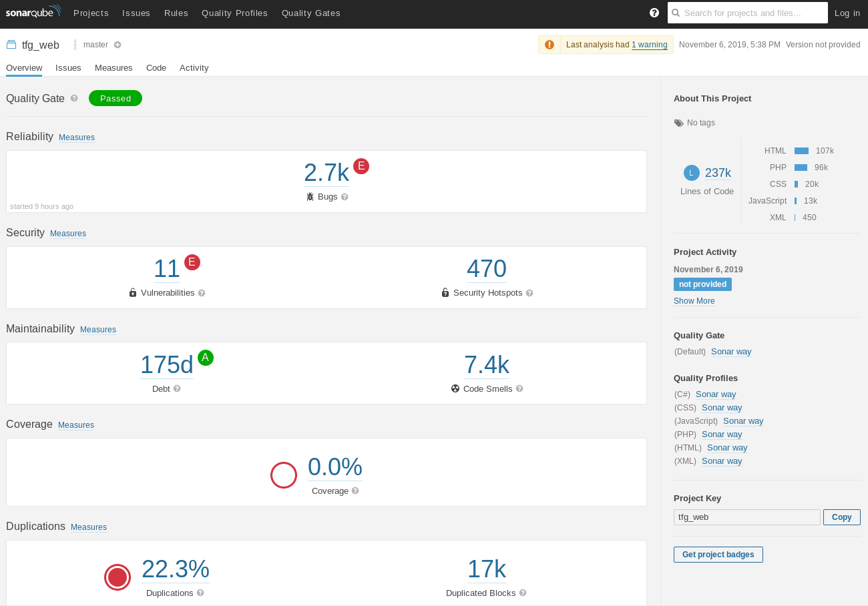Select the Overview tab
This screenshot has height=606, width=868.
pyautogui.click(x=24, y=68)
